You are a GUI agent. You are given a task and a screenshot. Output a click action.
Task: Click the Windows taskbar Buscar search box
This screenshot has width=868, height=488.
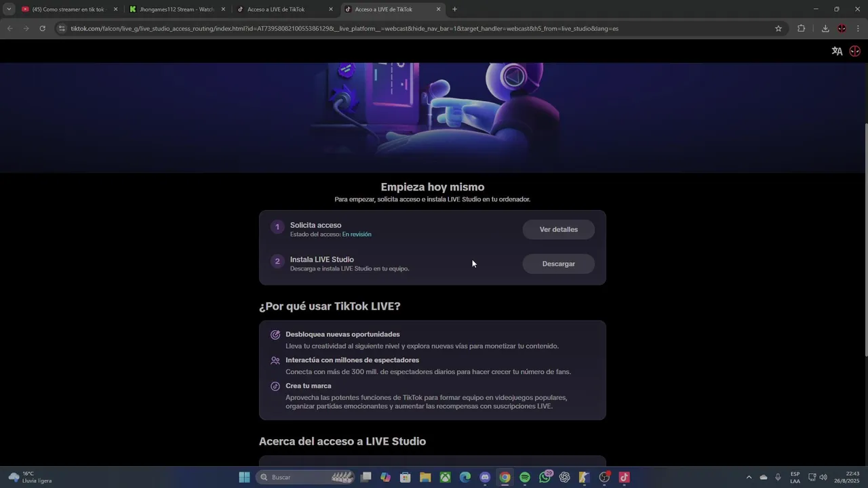tap(307, 477)
